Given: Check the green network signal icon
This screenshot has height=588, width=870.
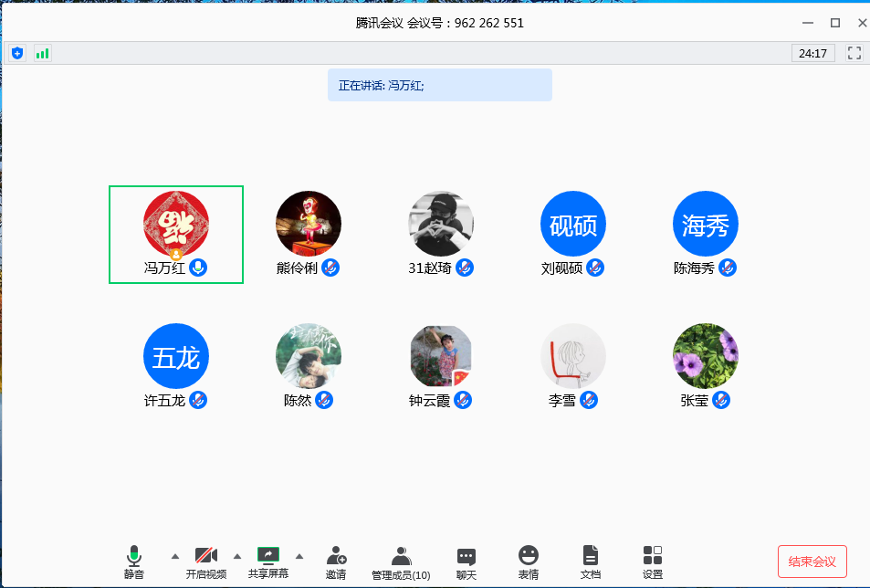Looking at the screenshot, I should [43, 53].
